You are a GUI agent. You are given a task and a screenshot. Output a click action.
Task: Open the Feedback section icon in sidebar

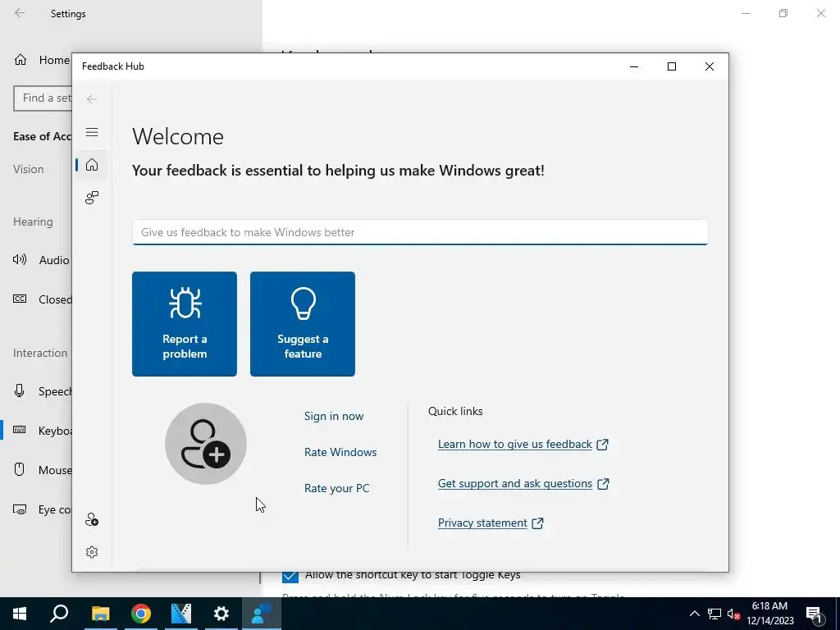point(92,198)
